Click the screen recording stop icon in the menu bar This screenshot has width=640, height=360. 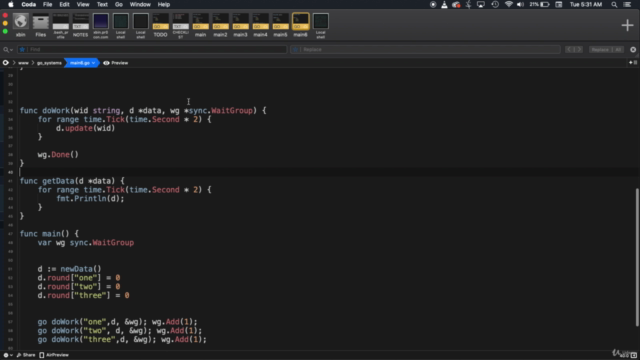pos(433,4)
